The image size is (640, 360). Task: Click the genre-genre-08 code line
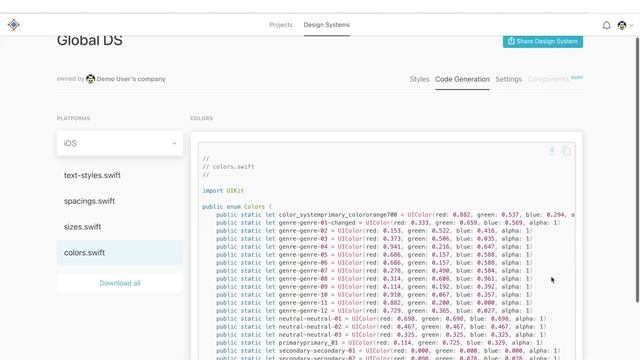point(374,279)
